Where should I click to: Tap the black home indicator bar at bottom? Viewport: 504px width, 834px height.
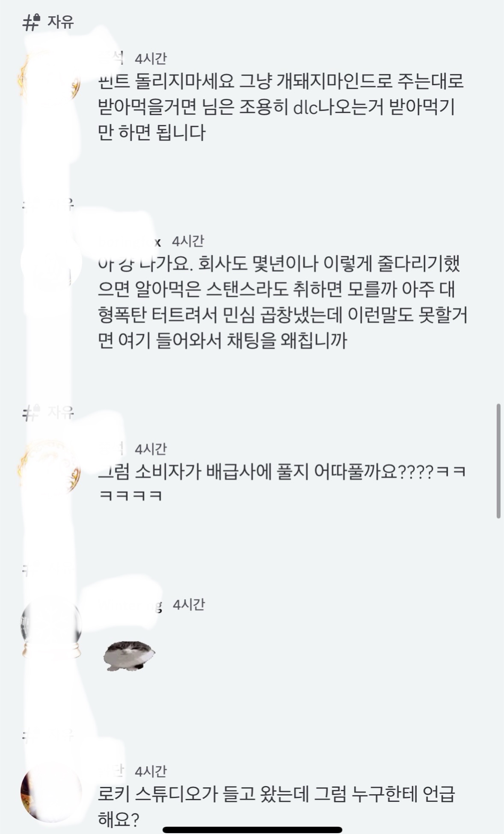[x=252, y=830]
